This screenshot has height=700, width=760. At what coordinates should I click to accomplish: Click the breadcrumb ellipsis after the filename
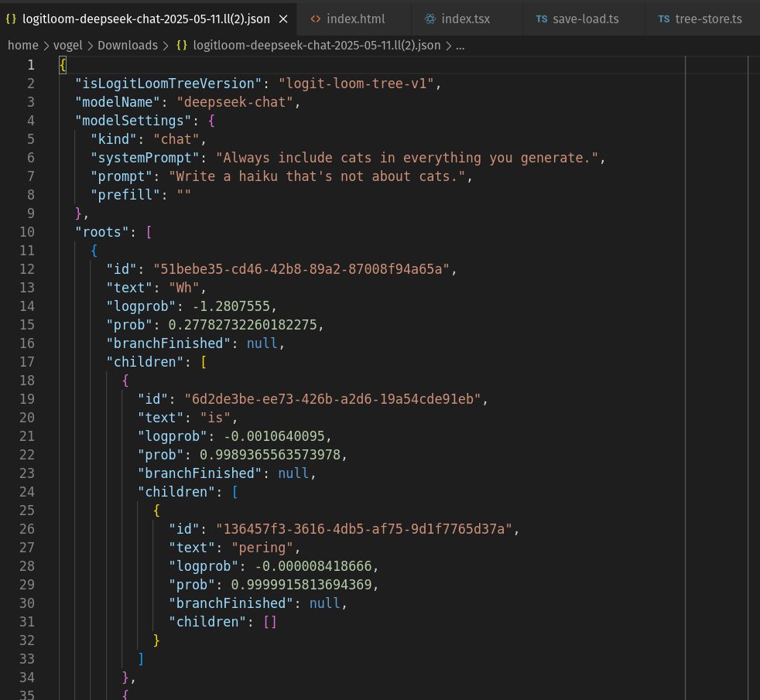[x=460, y=45]
